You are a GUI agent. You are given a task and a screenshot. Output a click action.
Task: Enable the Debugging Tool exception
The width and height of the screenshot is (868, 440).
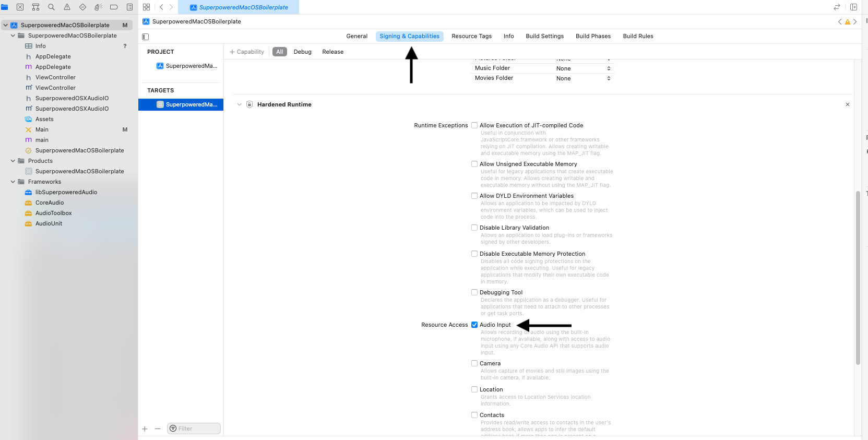click(474, 292)
